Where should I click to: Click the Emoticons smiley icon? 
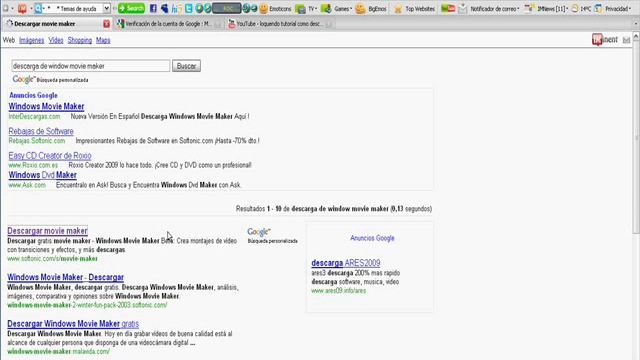264,9
